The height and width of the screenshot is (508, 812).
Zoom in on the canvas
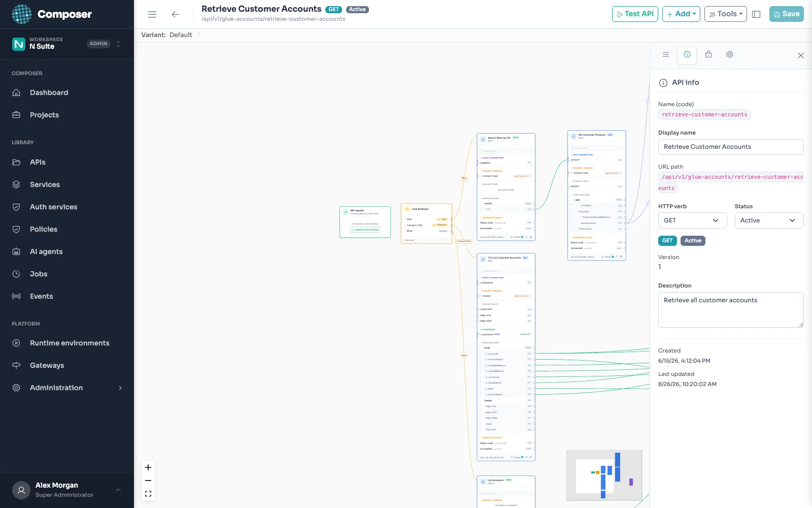point(148,467)
